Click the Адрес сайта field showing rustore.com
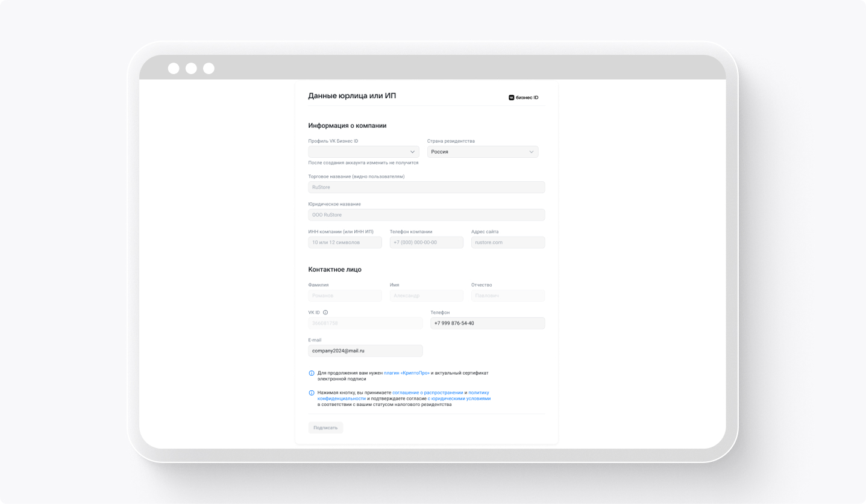This screenshot has width=866, height=504. pyautogui.click(x=507, y=242)
